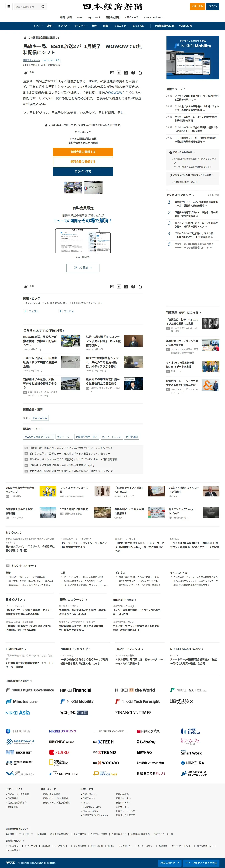Open the NIKKEI Asia logo link
225x868 pixels.
click(x=18, y=712)
